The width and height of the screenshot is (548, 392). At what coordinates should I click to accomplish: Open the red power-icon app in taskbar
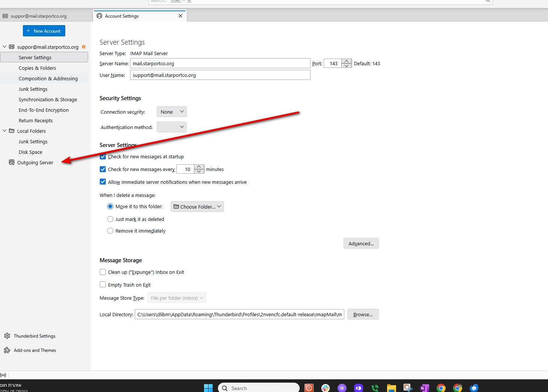309,388
